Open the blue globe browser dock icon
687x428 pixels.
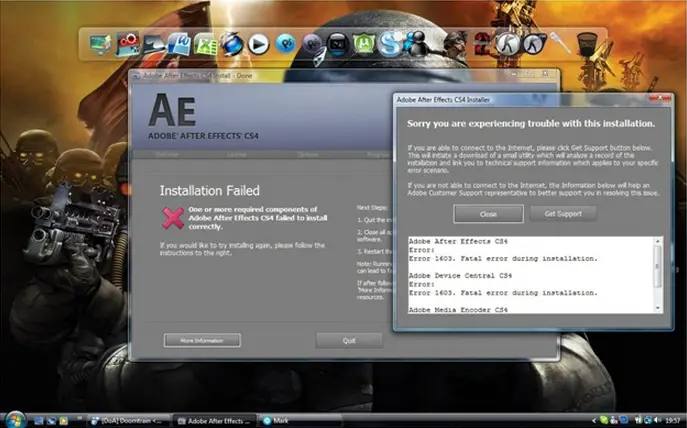pyautogui.click(x=232, y=45)
